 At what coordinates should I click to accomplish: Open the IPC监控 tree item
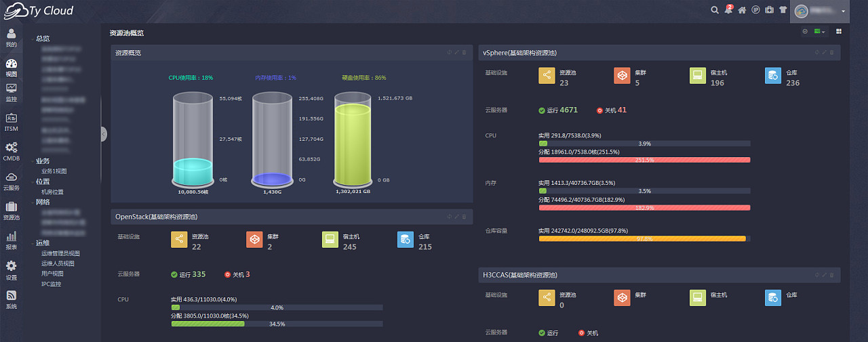click(x=51, y=284)
